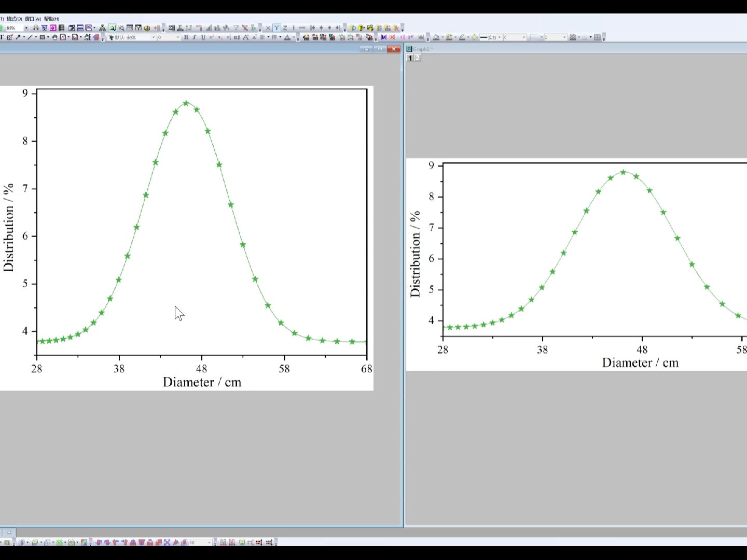Image resolution: width=747 pixels, height=560 pixels.
Task: Click the green mask face icon at bottom
Action: pyautogui.click(x=242, y=542)
